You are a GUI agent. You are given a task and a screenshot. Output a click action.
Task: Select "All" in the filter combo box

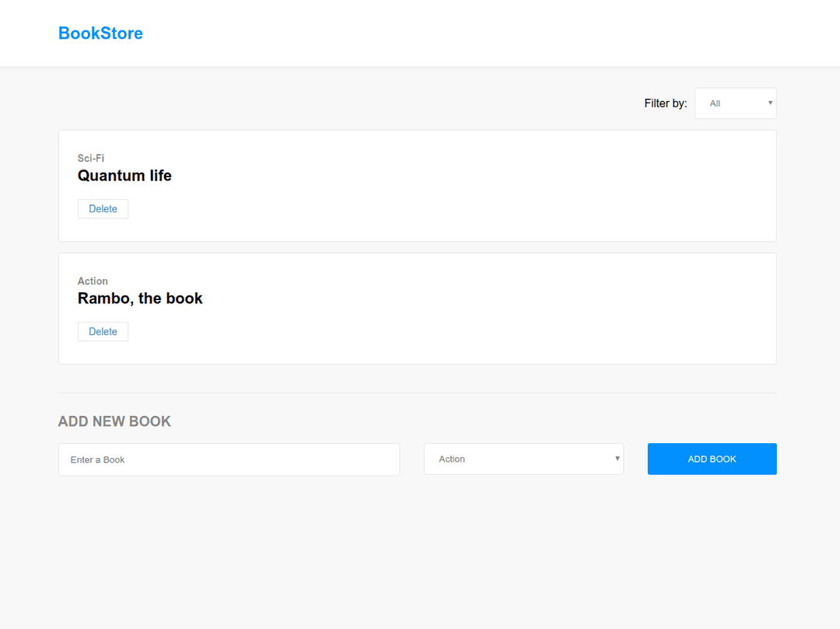(735, 103)
